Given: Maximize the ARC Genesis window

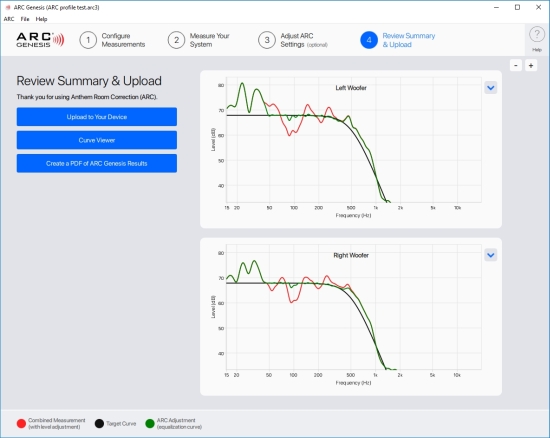Looking at the screenshot, I should click(517, 7).
